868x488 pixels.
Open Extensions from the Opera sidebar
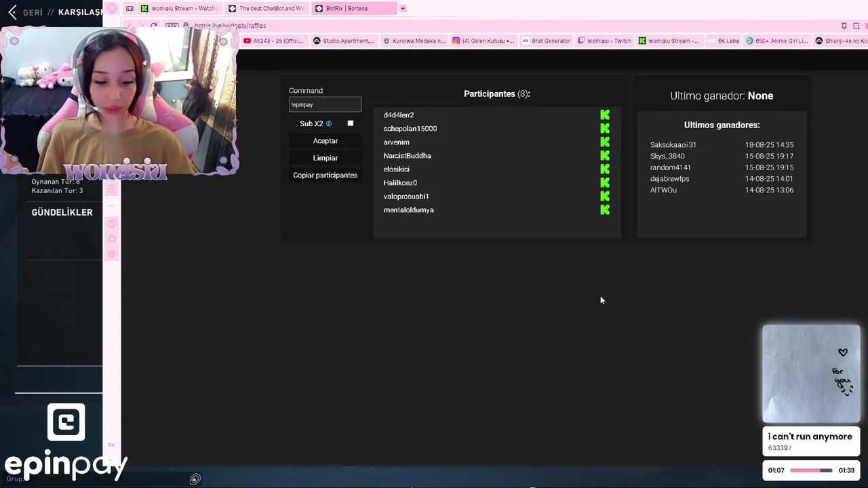coord(112,239)
